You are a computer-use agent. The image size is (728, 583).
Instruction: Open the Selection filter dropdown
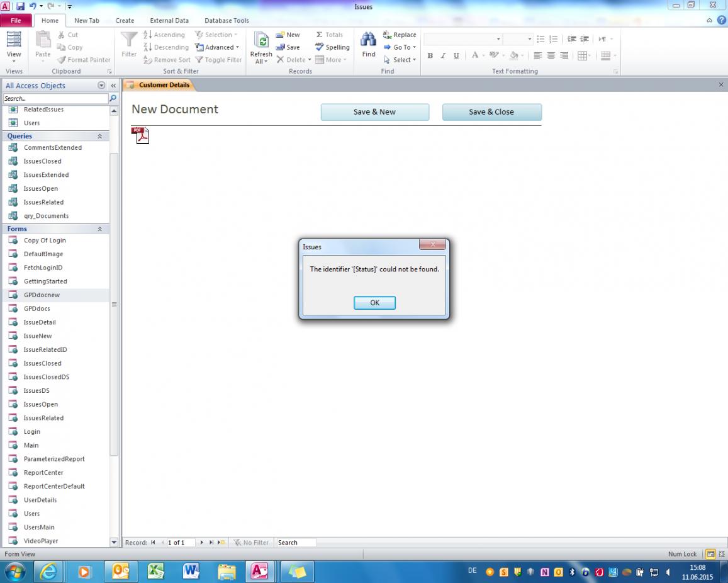tap(216, 35)
